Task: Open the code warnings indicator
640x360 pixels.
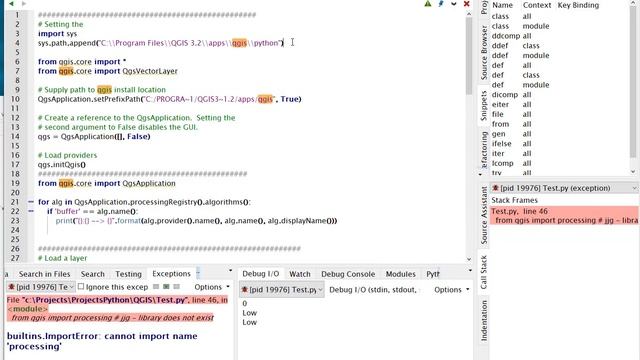Action: [428, 4]
